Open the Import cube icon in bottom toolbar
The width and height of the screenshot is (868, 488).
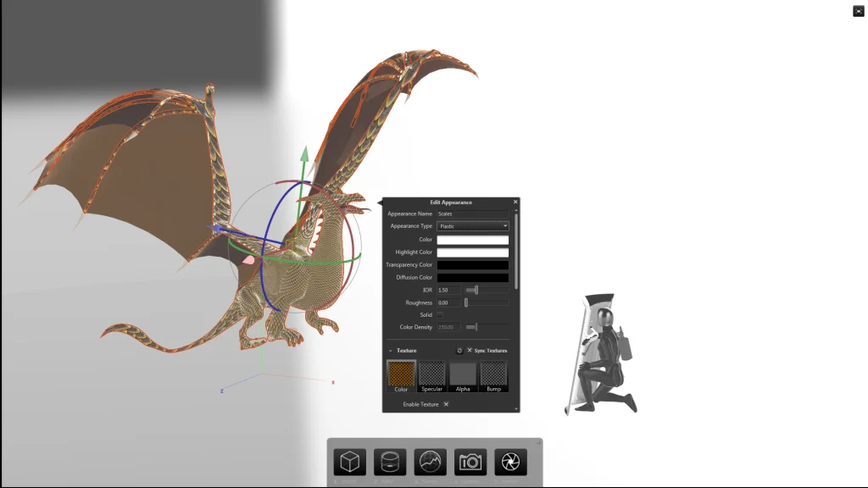tap(349, 462)
